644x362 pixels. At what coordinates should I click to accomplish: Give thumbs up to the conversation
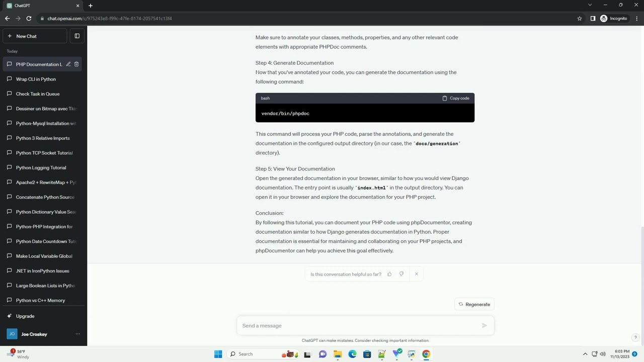coord(389,274)
